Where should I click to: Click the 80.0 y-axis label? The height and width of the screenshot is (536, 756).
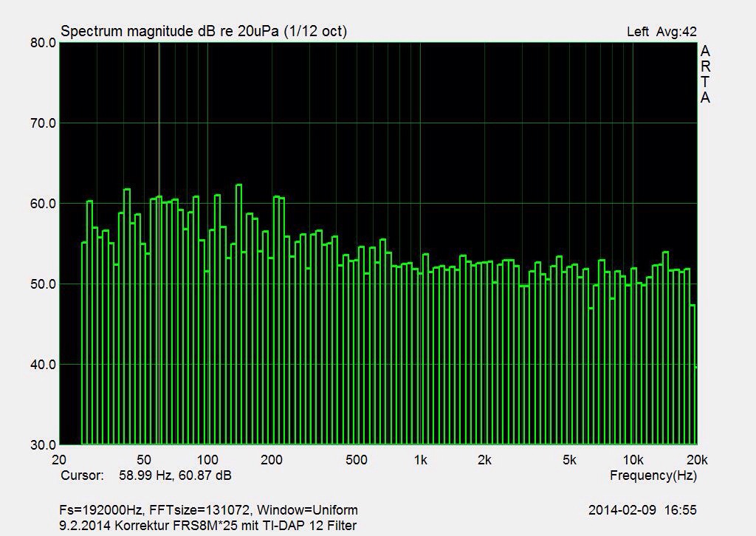[x=44, y=43]
